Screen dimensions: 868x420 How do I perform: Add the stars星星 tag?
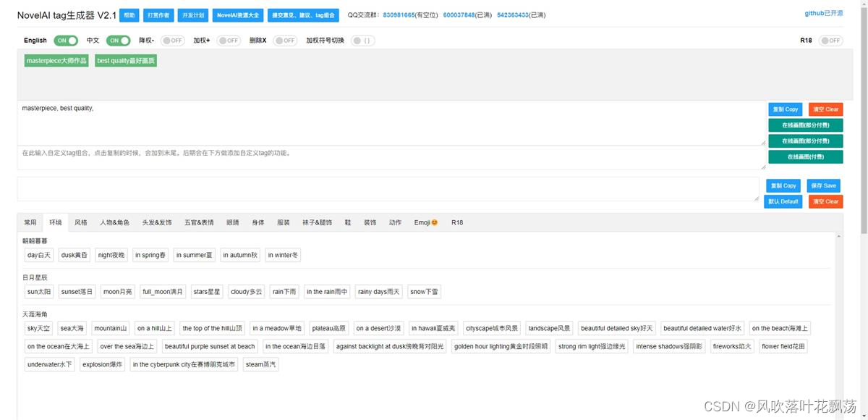click(x=207, y=292)
